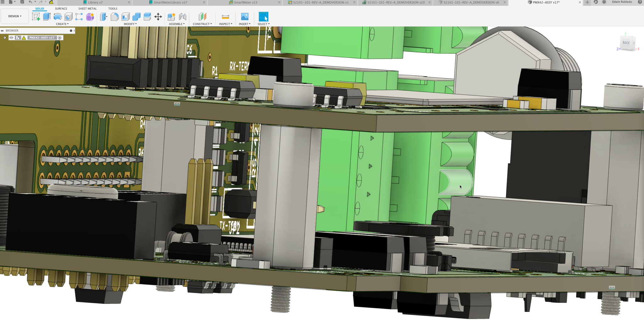The height and width of the screenshot is (326, 644).
Task: Open the Revolve tool
Action: click(x=58, y=17)
